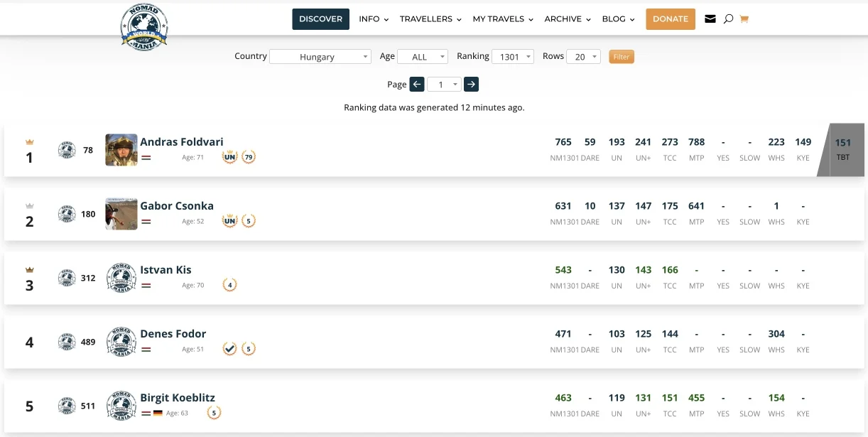The image size is (868, 437).
Task: Change the Rows dropdown from 20
Action: pyautogui.click(x=583, y=57)
